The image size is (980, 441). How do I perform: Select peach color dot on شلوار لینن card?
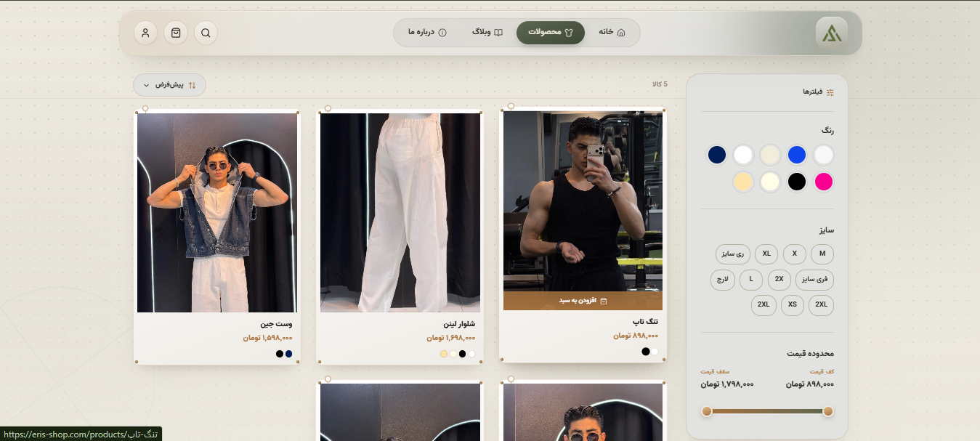(x=444, y=354)
